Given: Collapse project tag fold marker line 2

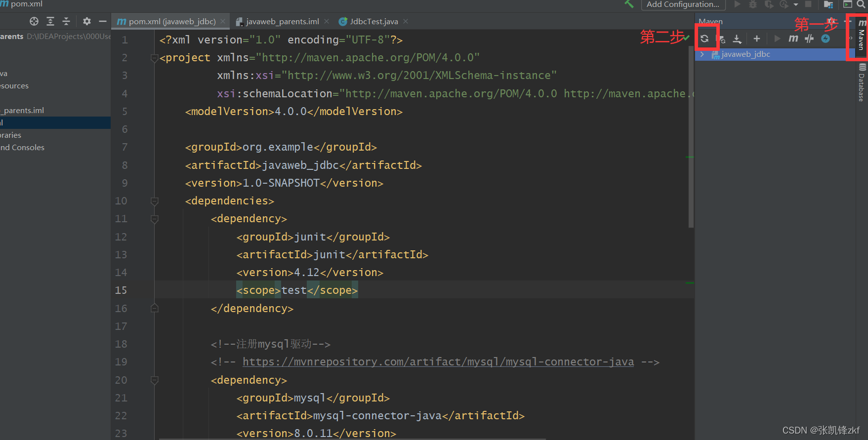Looking at the screenshot, I should [154, 58].
